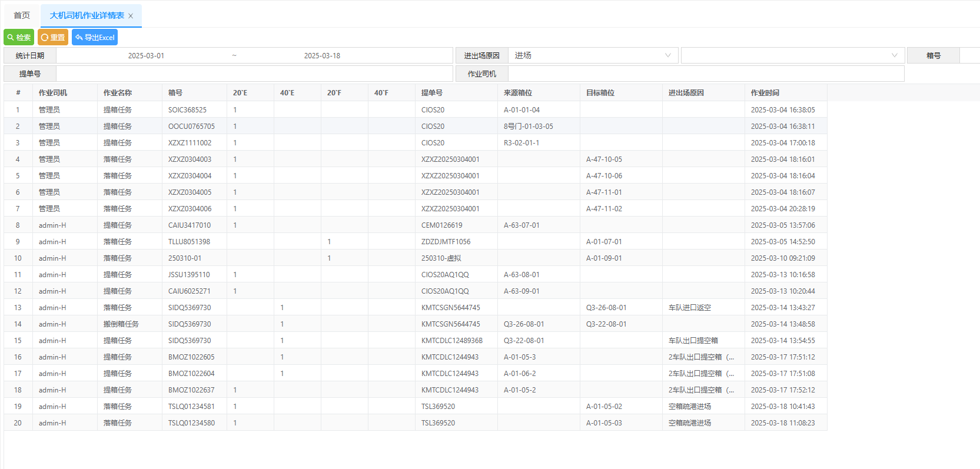Open the 进出场原因 dropdown showing 进场

pos(592,55)
